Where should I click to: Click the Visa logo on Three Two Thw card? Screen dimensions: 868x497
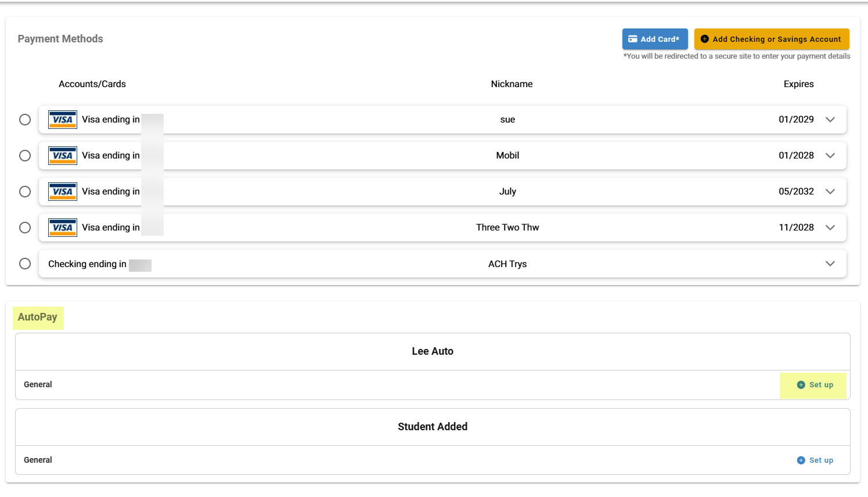tap(62, 228)
